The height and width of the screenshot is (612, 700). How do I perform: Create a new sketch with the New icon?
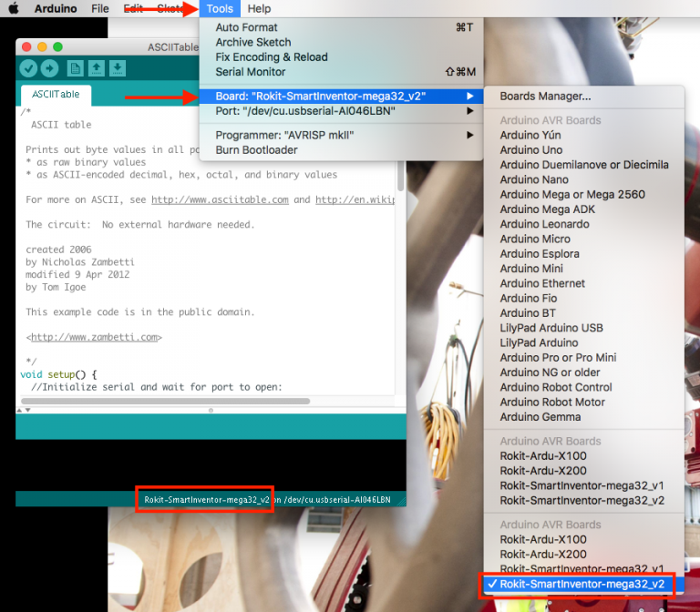[75, 68]
